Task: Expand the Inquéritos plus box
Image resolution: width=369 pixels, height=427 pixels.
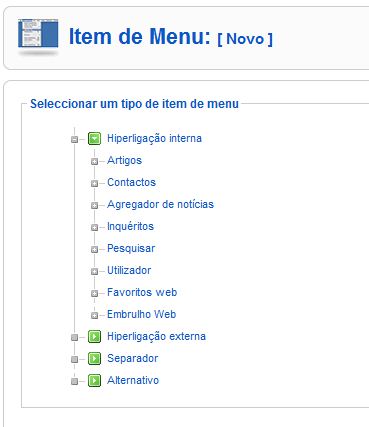Action: tap(94, 228)
